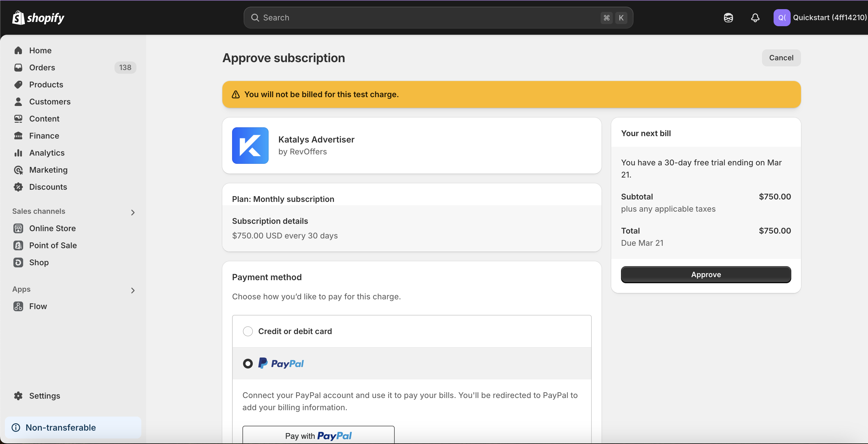Screen dimensions: 868x444
Task: Open the notifications bell
Action: [x=755, y=18]
